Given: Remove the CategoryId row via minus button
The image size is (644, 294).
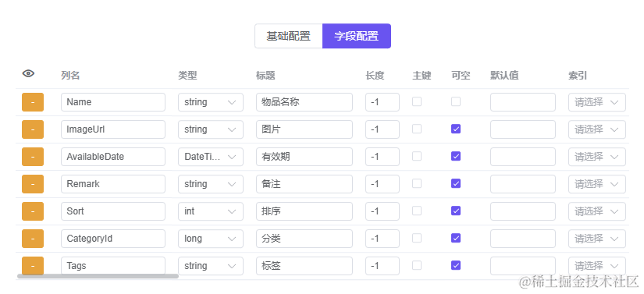Looking at the screenshot, I should pyautogui.click(x=33, y=239).
